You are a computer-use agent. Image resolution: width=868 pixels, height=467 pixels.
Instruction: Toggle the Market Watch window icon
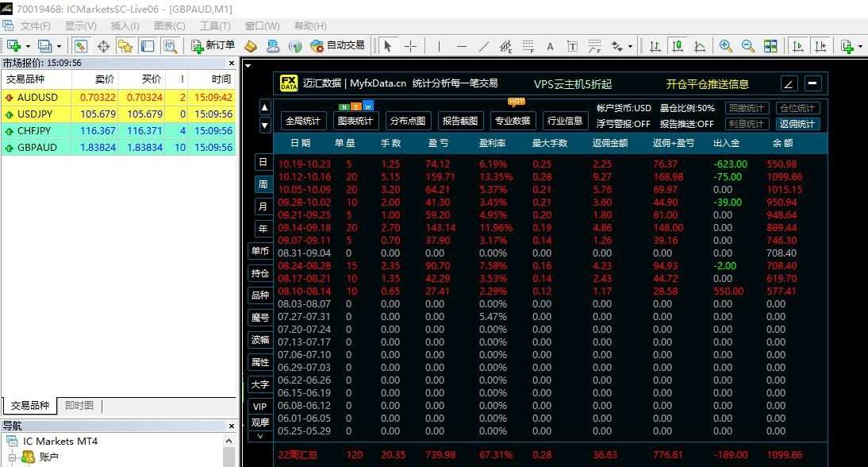click(81, 46)
